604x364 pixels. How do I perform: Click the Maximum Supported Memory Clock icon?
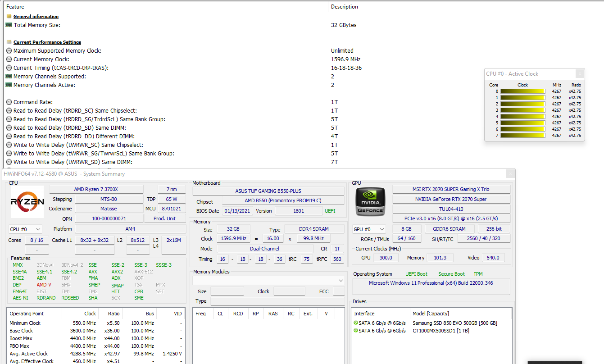9,51
